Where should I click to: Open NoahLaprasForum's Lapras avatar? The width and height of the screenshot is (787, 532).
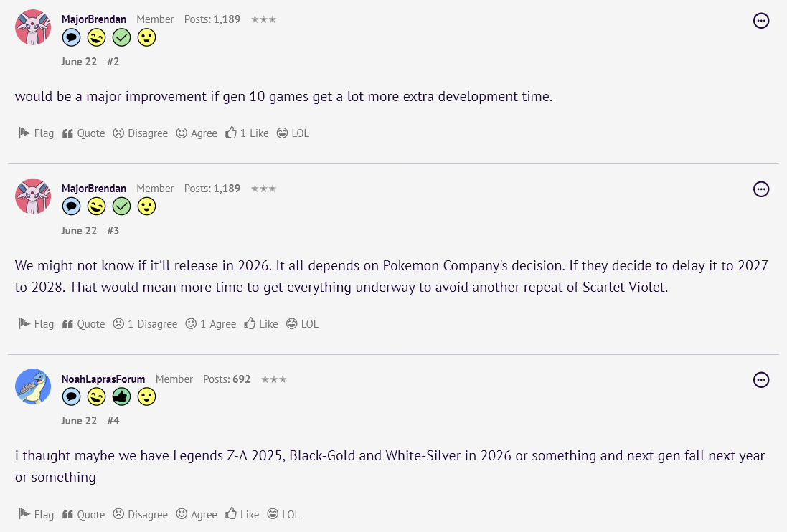click(33, 386)
